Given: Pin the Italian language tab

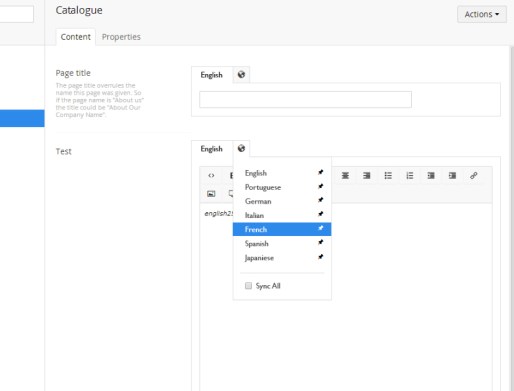Looking at the screenshot, I should [x=320, y=214].
